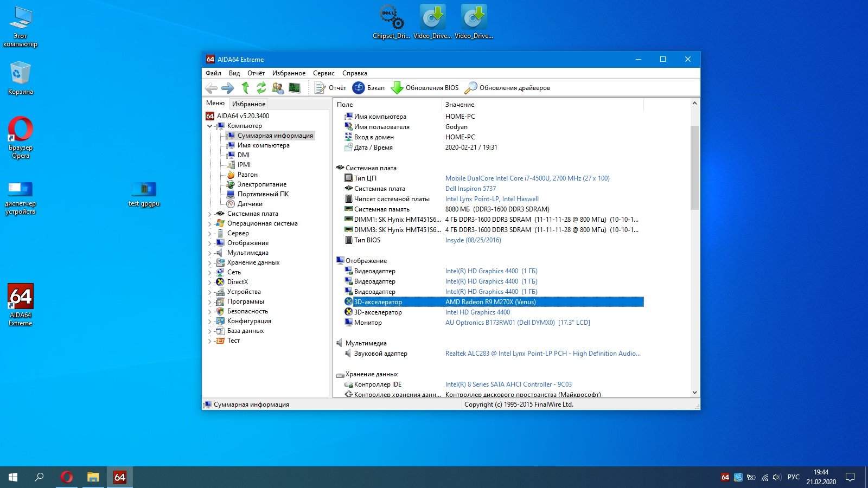Open the Report (Отчёт) toolbar button
This screenshot has width=868, height=488.
tap(330, 88)
